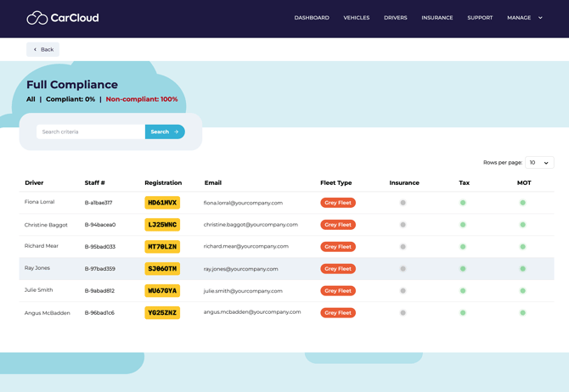Open the Rows per page dropdown
Screen dimensions: 569x392
(539, 162)
